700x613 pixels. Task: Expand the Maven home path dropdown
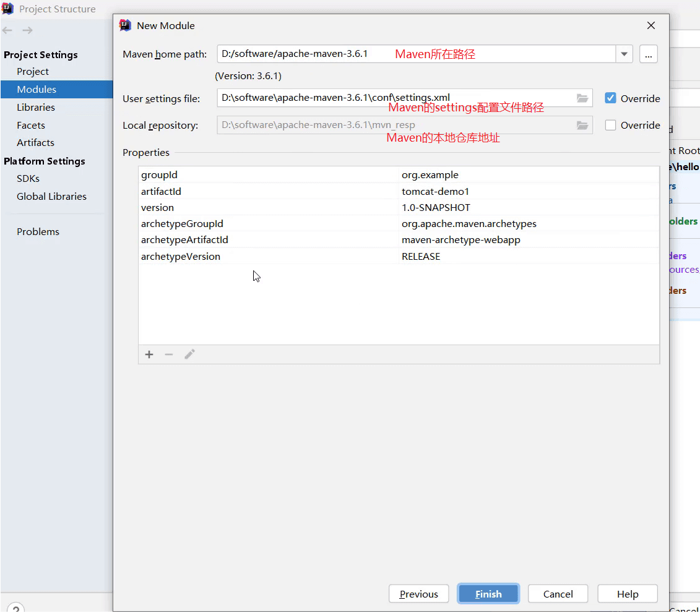(x=624, y=54)
